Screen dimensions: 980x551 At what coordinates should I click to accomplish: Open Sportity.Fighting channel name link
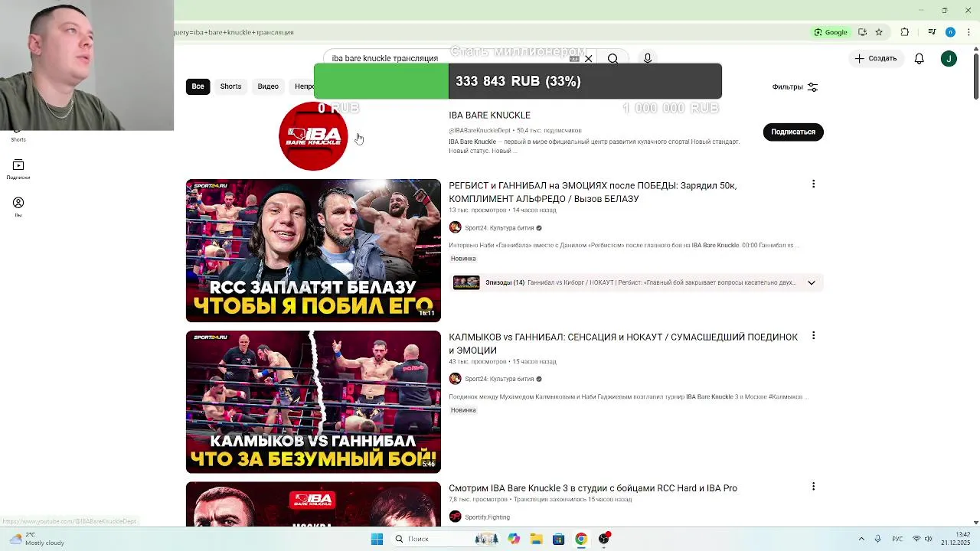tap(487, 517)
